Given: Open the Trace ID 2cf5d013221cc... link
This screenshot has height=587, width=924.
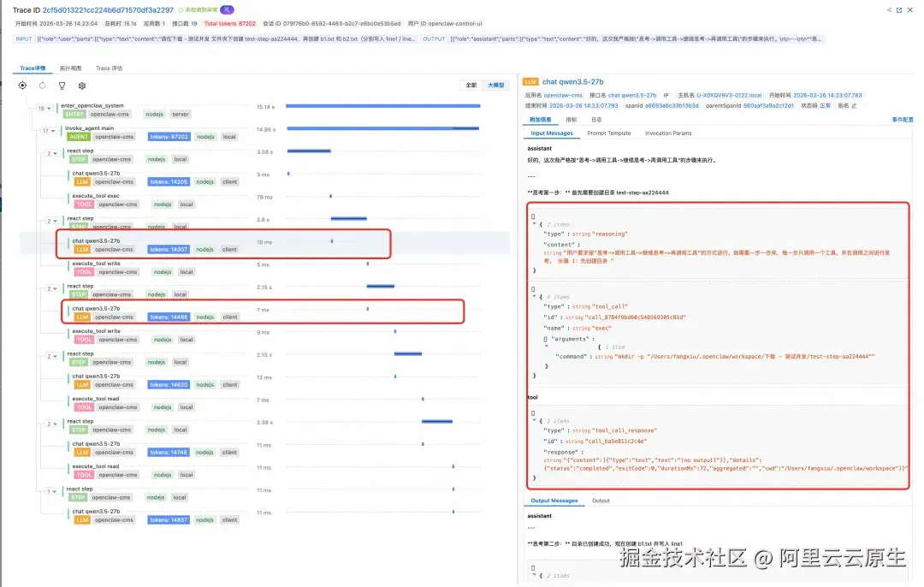Looking at the screenshot, I should [x=108, y=10].
